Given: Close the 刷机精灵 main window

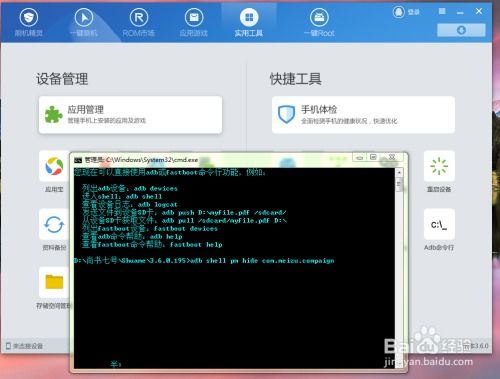Looking at the screenshot, I should coord(479,11).
